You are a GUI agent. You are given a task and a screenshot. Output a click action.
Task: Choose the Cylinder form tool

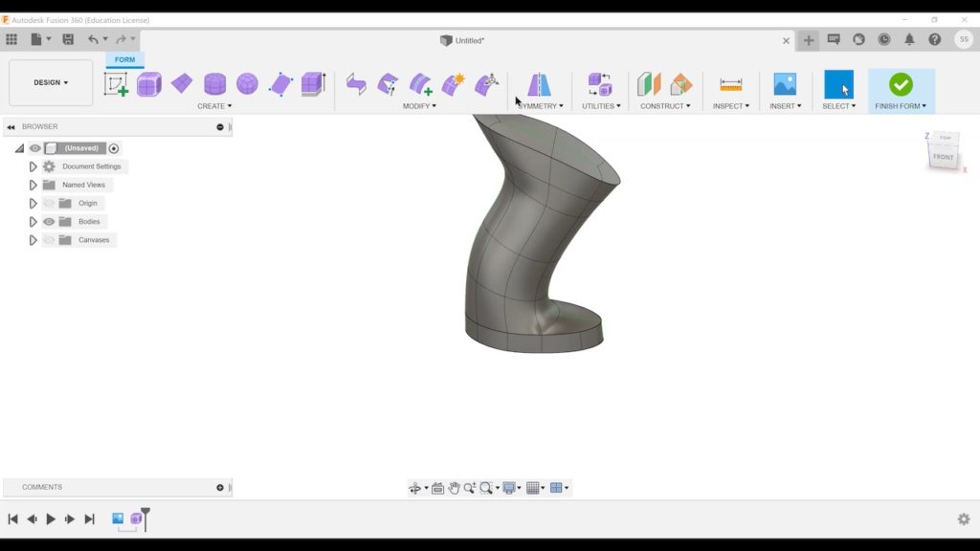point(214,84)
